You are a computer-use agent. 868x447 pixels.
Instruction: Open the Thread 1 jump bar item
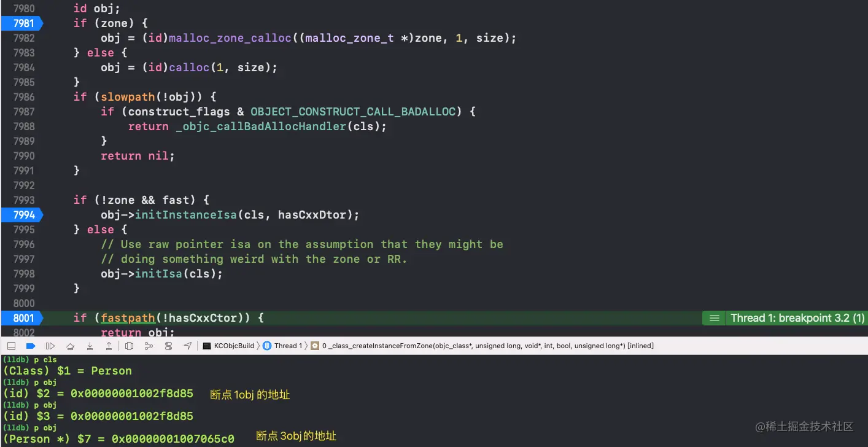click(282, 346)
